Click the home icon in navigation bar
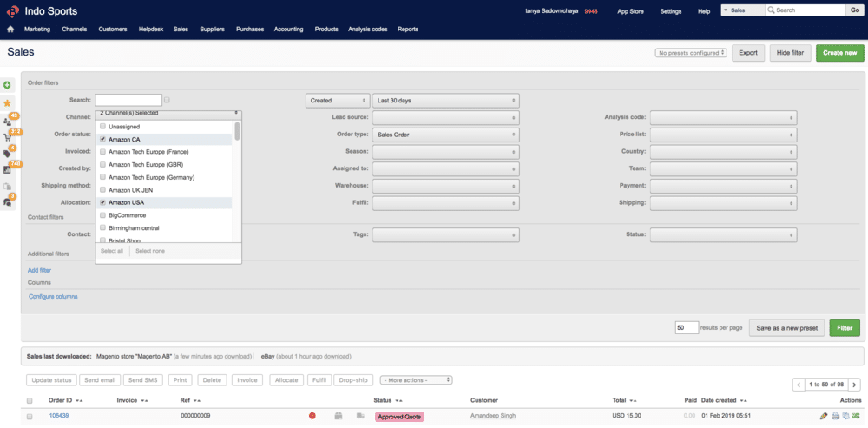 10,29
